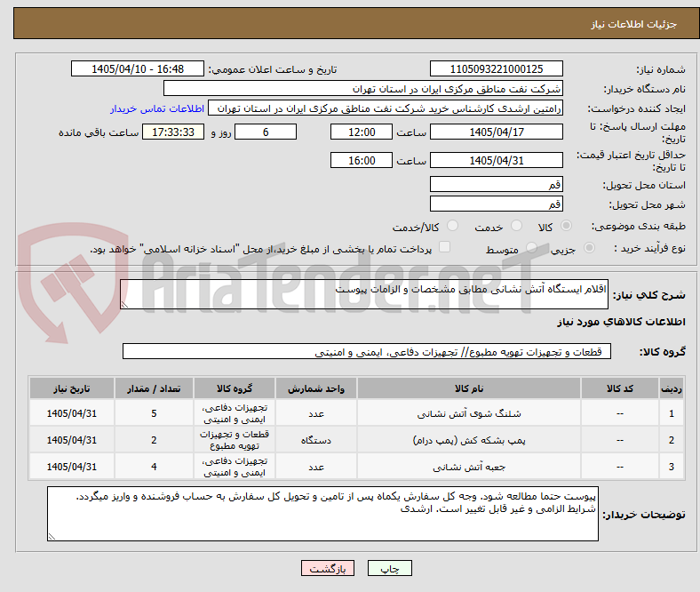Click the resize handle of توضیحات خریدار textarea
Screen dimensions: 700x592
(52, 536)
